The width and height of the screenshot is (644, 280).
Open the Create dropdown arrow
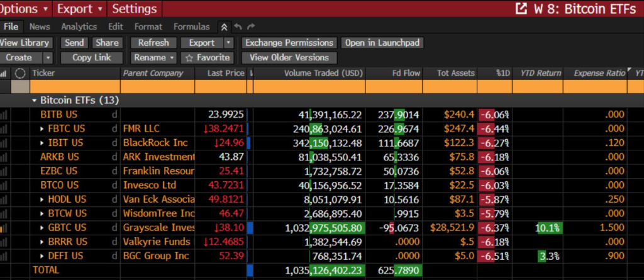48,58
